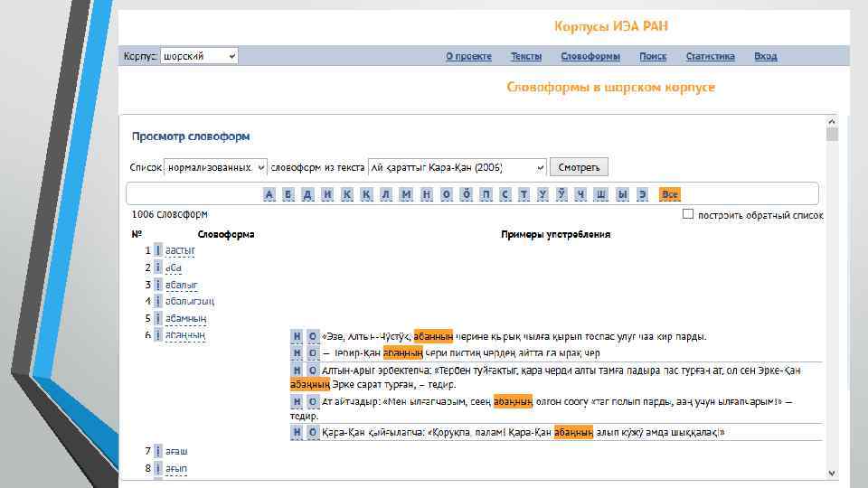Screen dimensions: 868x488
Task: Filter word forms by letter Т
Action: point(524,194)
